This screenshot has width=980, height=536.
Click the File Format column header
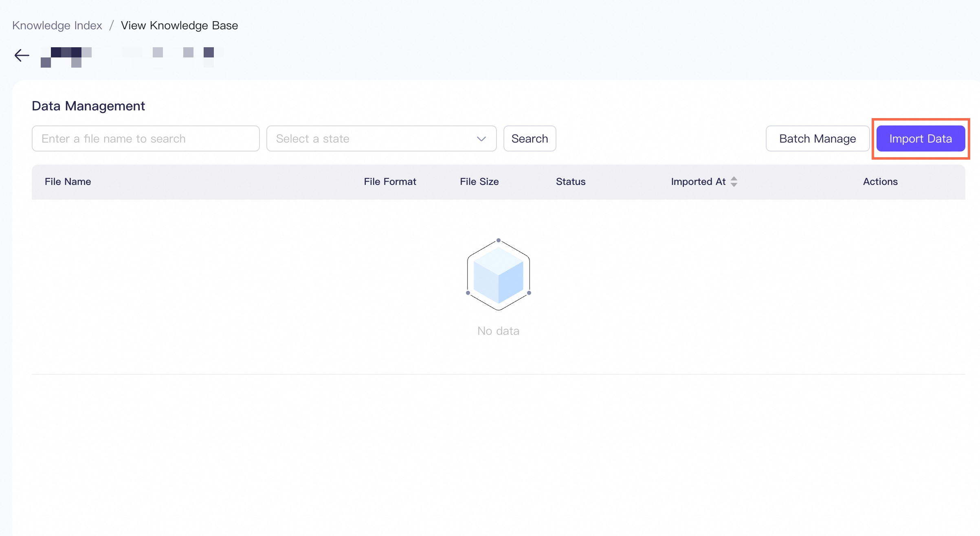[x=390, y=182]
